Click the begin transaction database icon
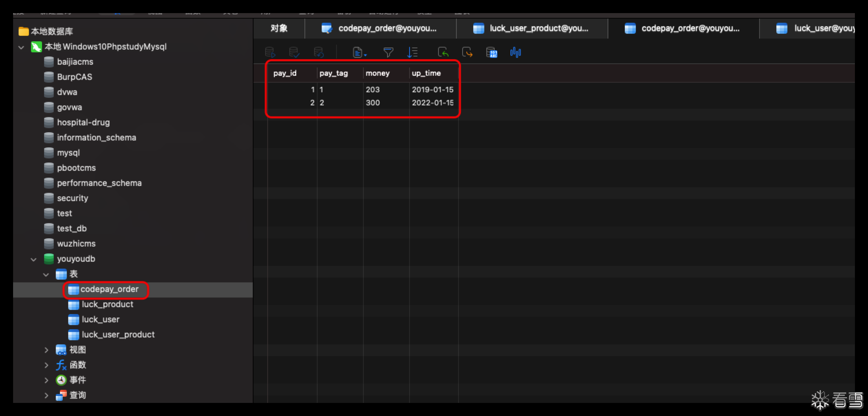The height and width of the screenshot is (416, 868). point(270,52)
